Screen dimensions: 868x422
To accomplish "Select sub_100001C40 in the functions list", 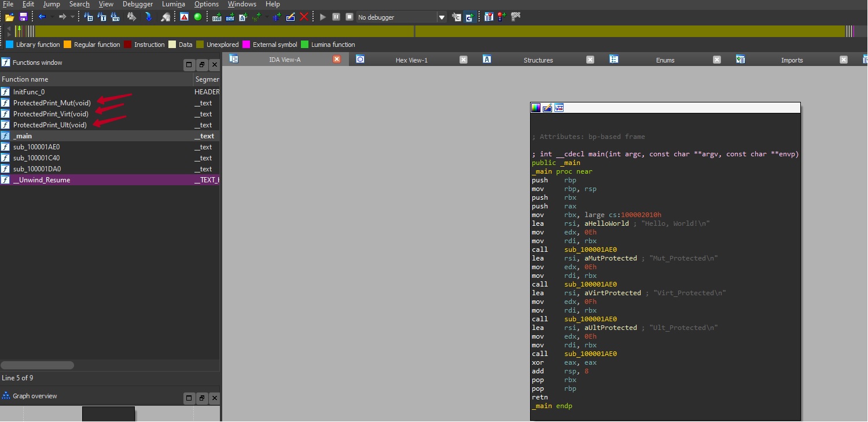I will pos(110,158).
